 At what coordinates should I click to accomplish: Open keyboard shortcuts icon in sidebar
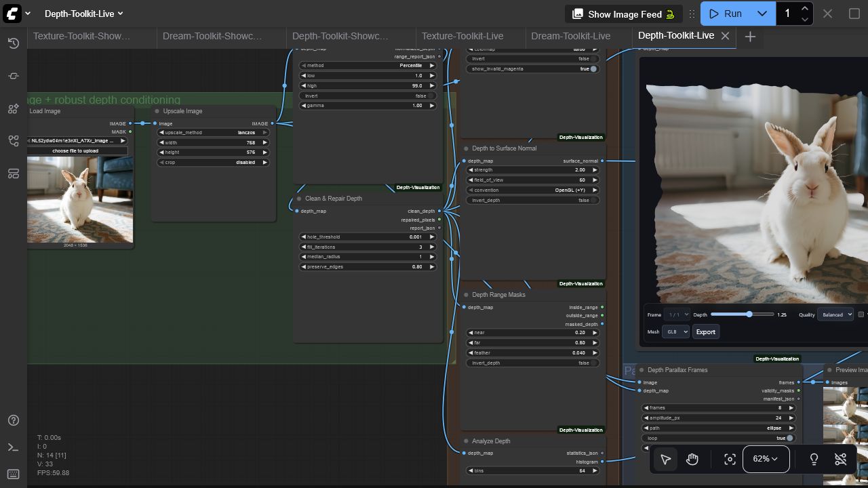[14, 474]
